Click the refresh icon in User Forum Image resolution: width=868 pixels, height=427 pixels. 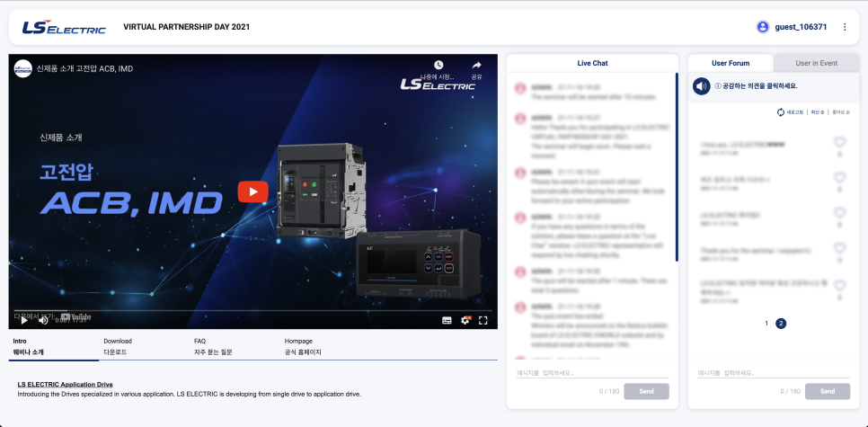click(x=781, y=111)
